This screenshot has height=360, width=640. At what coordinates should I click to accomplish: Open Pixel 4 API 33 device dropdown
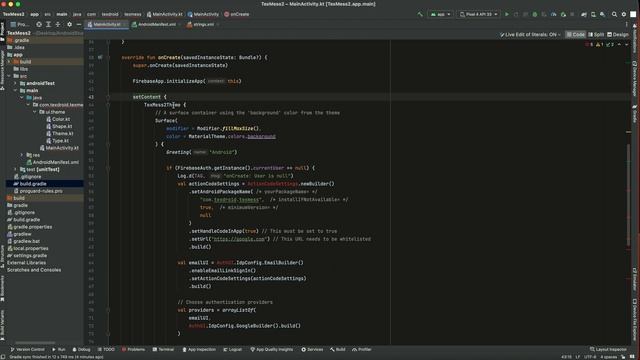(x=478, y=14)
